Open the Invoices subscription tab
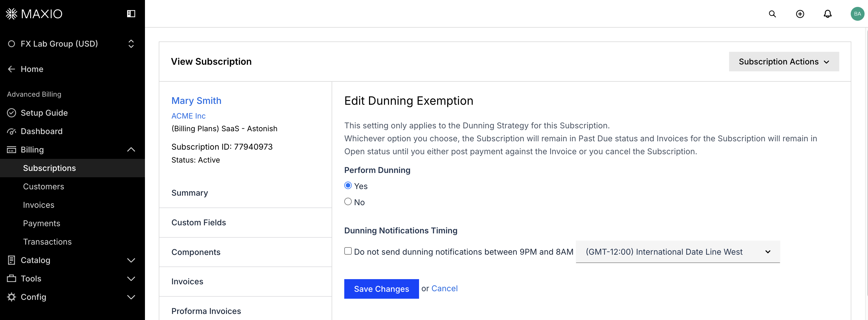 pos(245,281)
